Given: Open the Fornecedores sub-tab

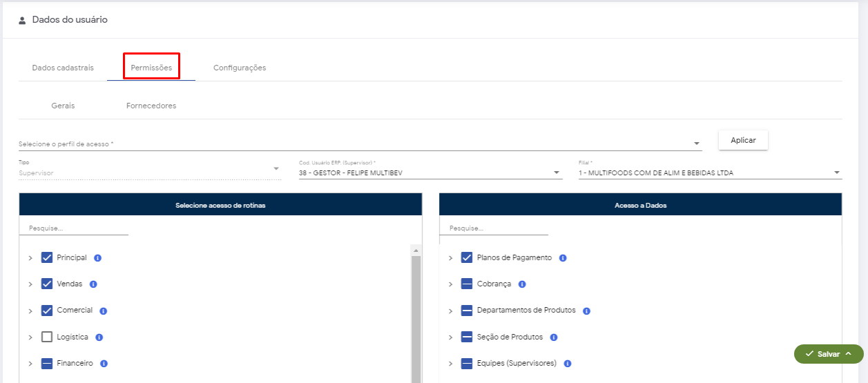Looking at the screenshot, I should coord(151,106).
